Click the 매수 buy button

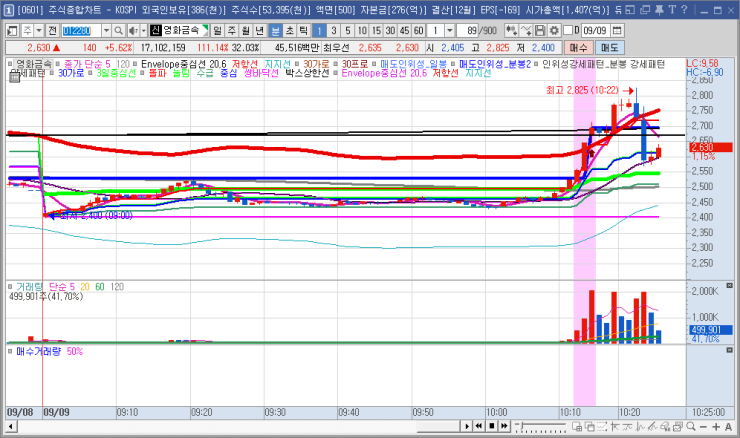[x=579, y=48]
